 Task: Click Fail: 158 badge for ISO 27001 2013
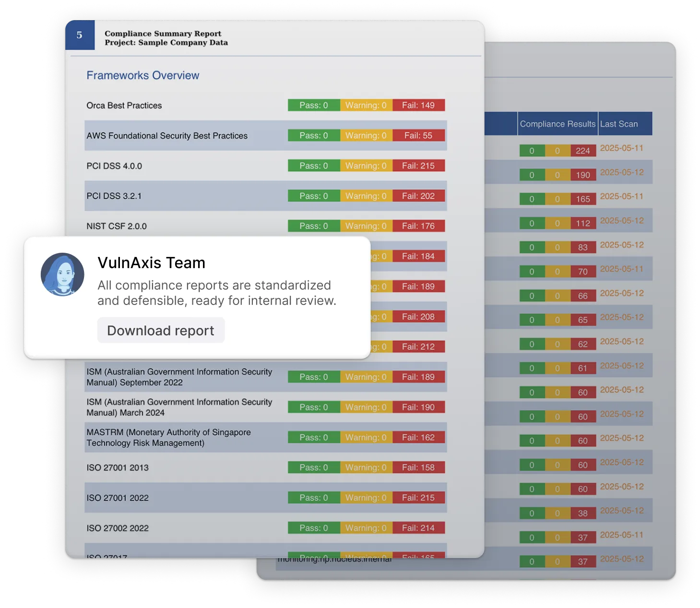coord(418,468)
